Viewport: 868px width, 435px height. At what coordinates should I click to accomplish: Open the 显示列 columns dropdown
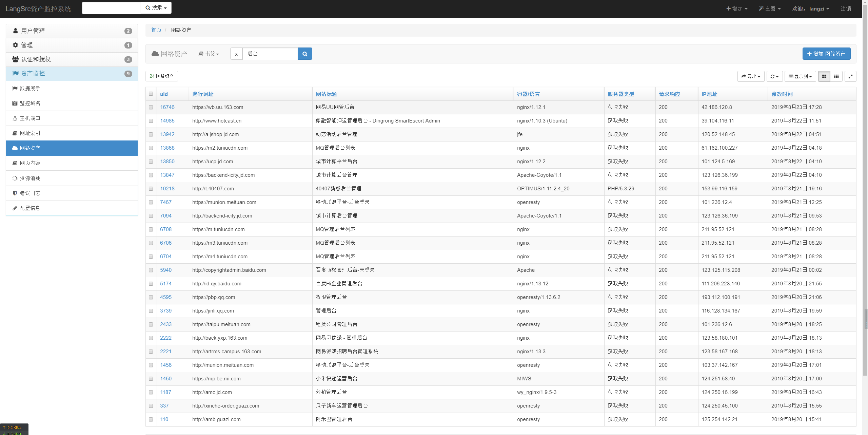[x=800, y=76]
